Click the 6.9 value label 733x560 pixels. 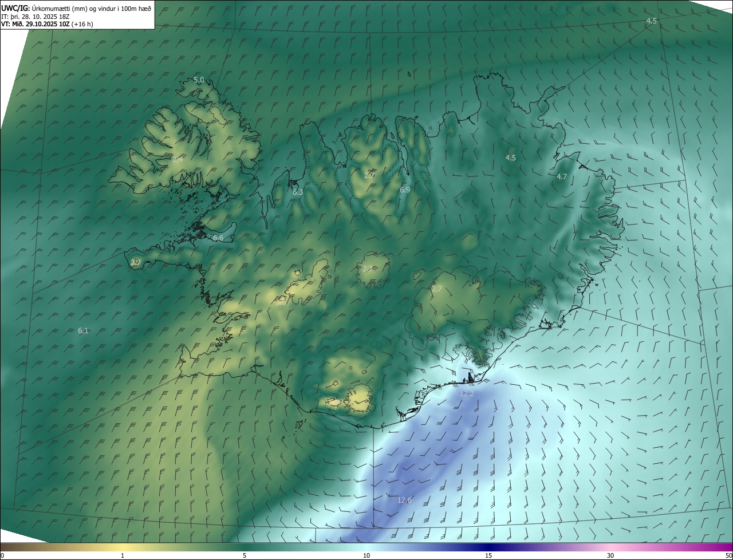405,190
